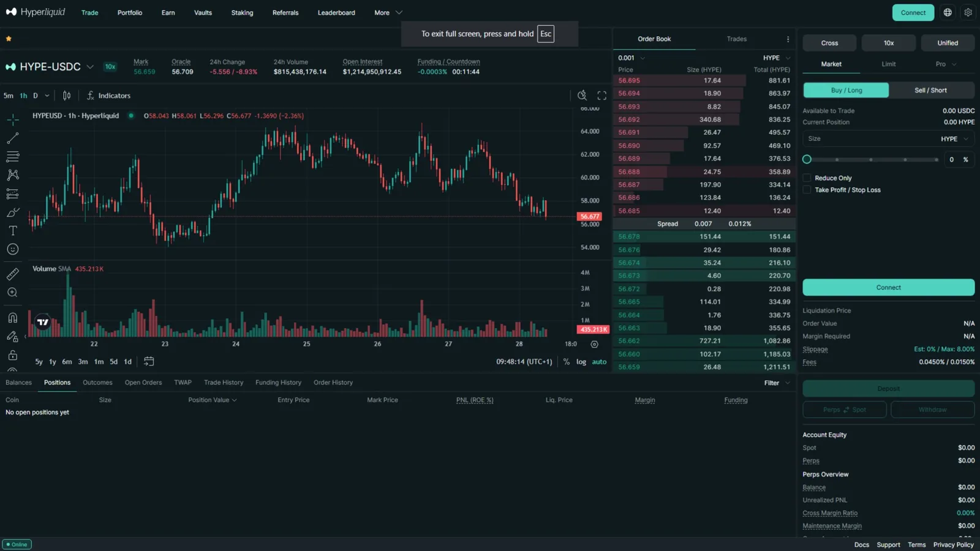Screen dimensions: 980x551
Task: Click the Cross margin mode button
Action: 829,43
